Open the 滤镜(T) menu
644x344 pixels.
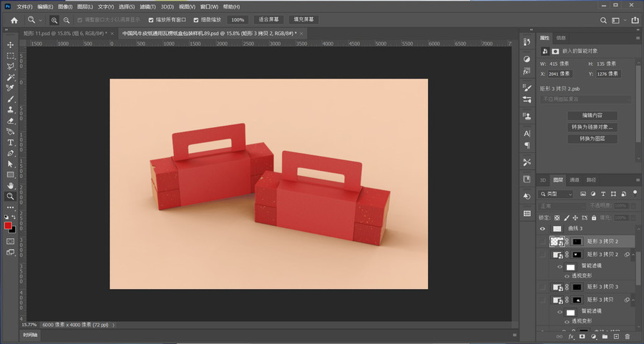click(x=147, y=6)
